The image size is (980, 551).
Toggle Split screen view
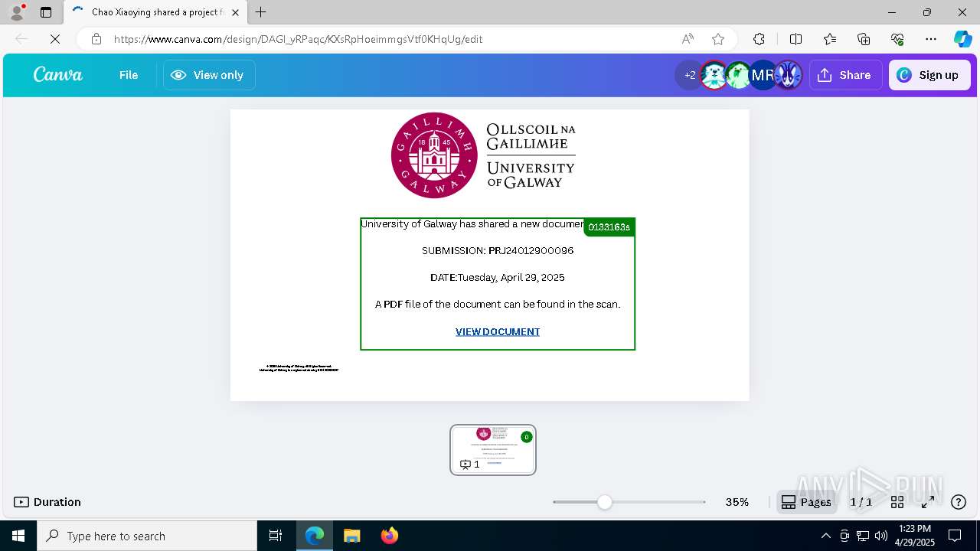point(795,39)
